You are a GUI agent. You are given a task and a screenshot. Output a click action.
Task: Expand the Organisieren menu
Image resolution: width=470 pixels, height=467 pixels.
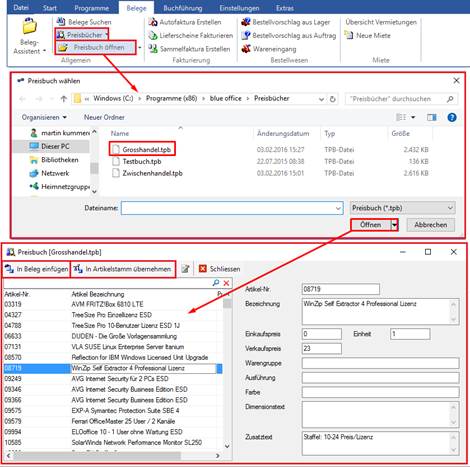tap(44, 117)
